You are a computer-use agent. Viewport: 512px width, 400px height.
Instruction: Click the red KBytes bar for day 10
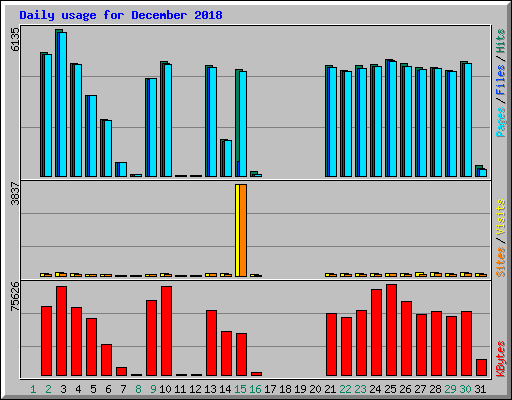166,331
